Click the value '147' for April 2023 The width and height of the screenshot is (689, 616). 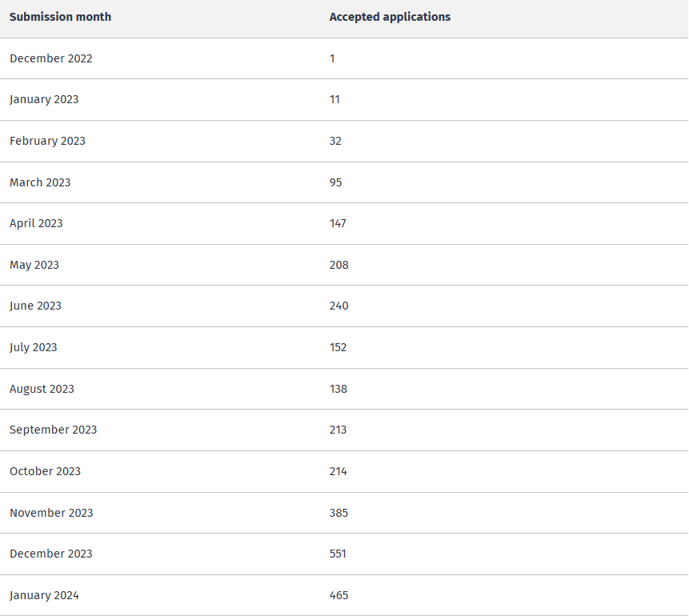(338, 224)
